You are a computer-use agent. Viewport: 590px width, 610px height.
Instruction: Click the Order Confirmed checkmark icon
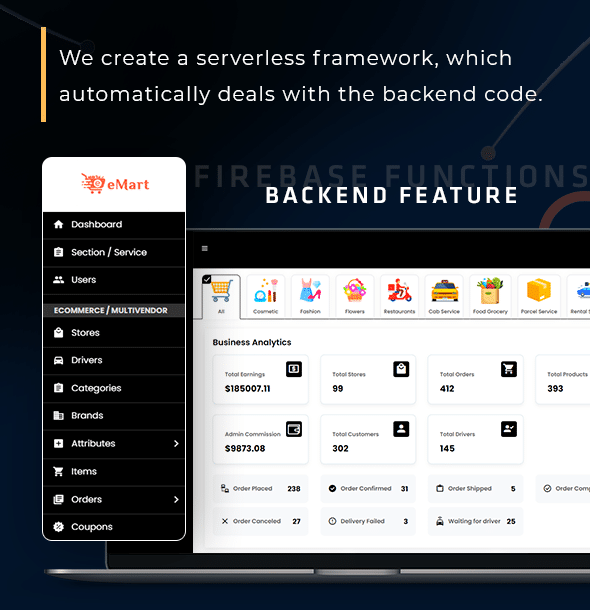point(332,488)
